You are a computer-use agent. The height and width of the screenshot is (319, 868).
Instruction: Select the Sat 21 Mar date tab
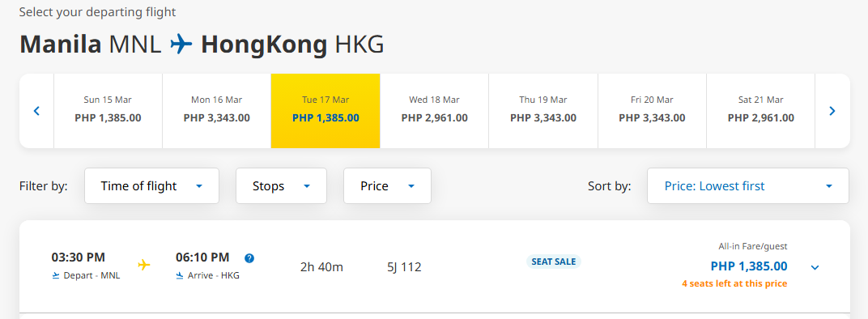(760, 111)
